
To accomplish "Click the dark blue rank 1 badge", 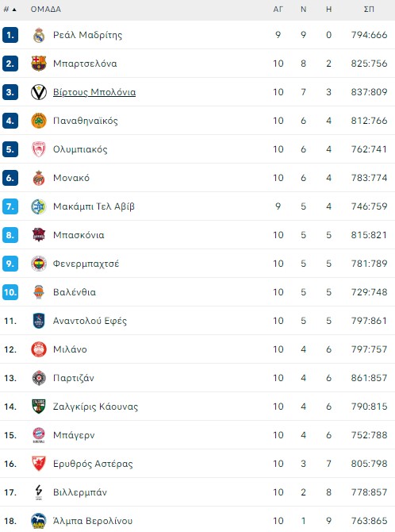I will tap(10, 35).
